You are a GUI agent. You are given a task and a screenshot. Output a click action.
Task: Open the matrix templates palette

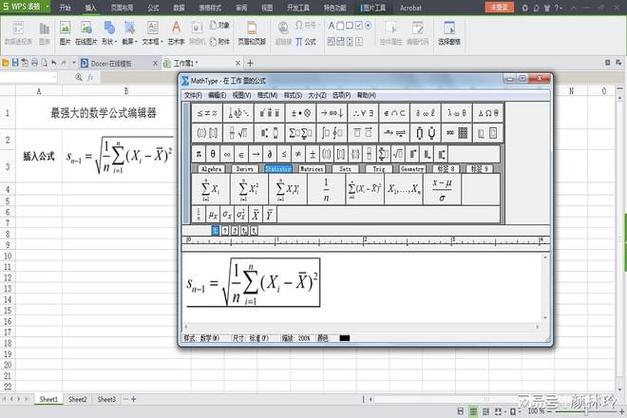tap(457, 133)
